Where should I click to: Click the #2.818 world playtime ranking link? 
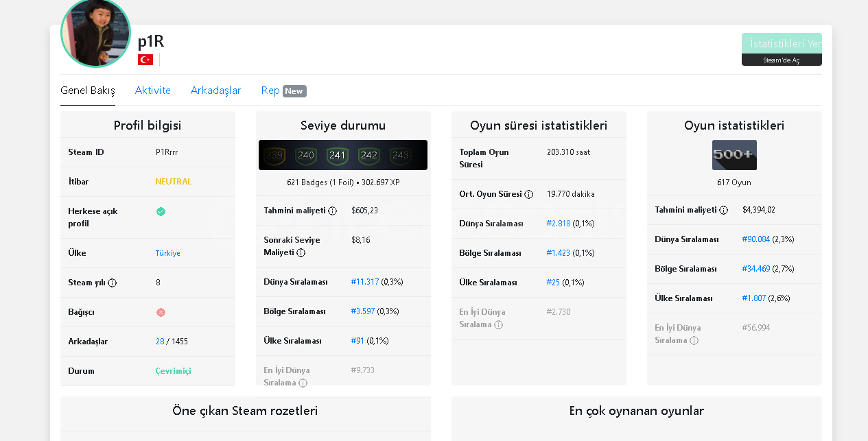pos(559,224)
